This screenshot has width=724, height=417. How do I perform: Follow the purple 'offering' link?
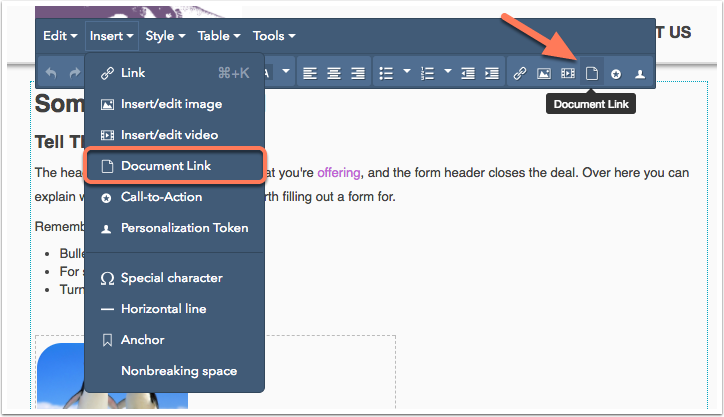(x=338, y=173)
